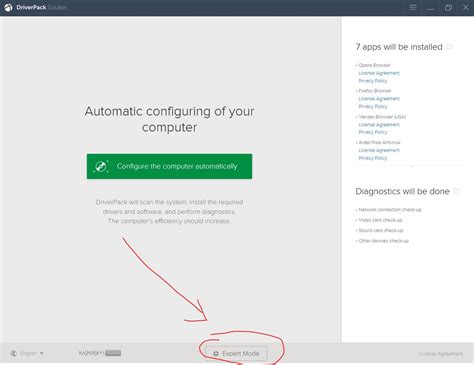Close the DriverPack window
This screenshot has width=474, height=365.
(466, 7)
